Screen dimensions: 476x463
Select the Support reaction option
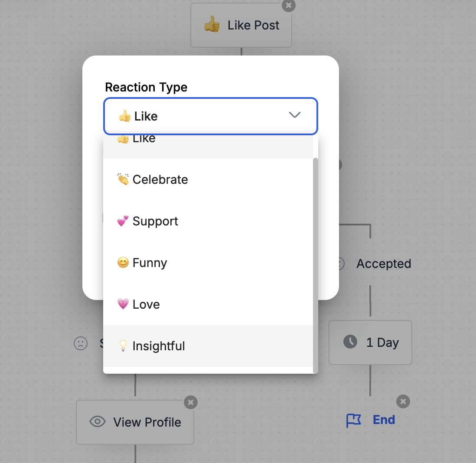tap(155, 221)
